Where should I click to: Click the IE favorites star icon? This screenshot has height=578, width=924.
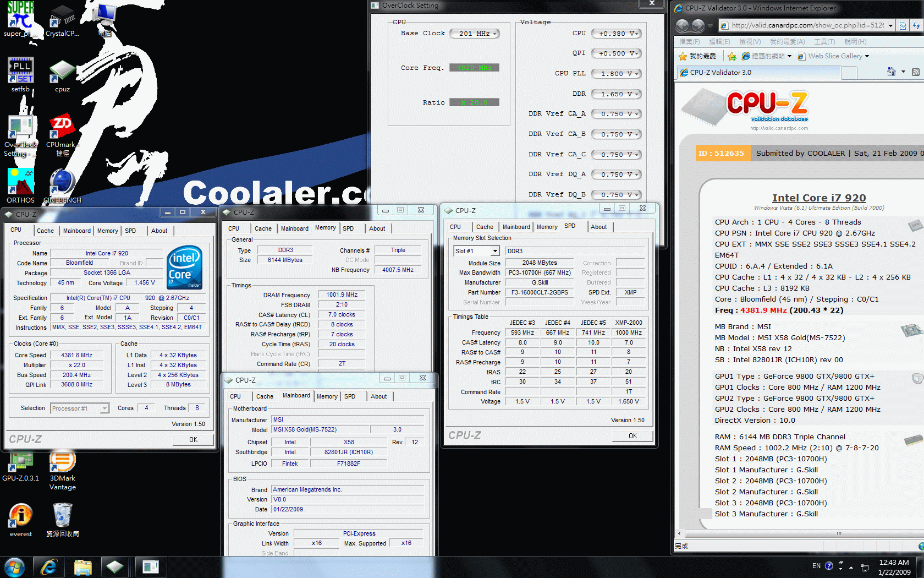pyautogui.click(x=683, y=56)
